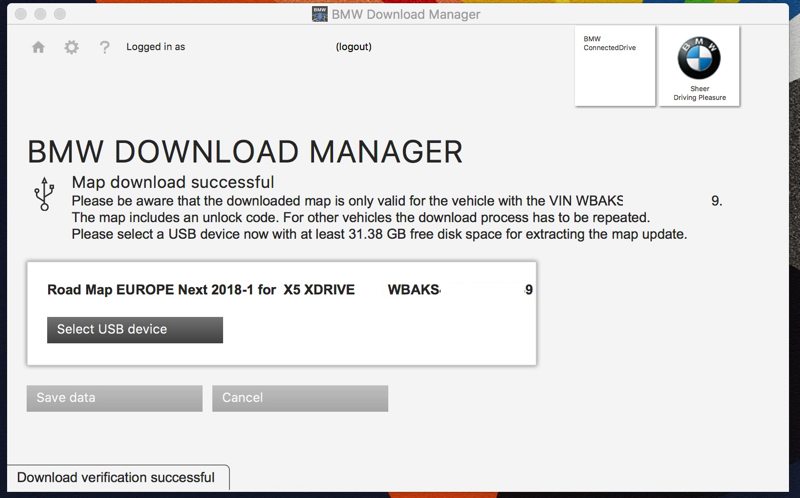Open the BMW ConnectedDrive tile
This screenshot has height=498, width=800.
614,66
